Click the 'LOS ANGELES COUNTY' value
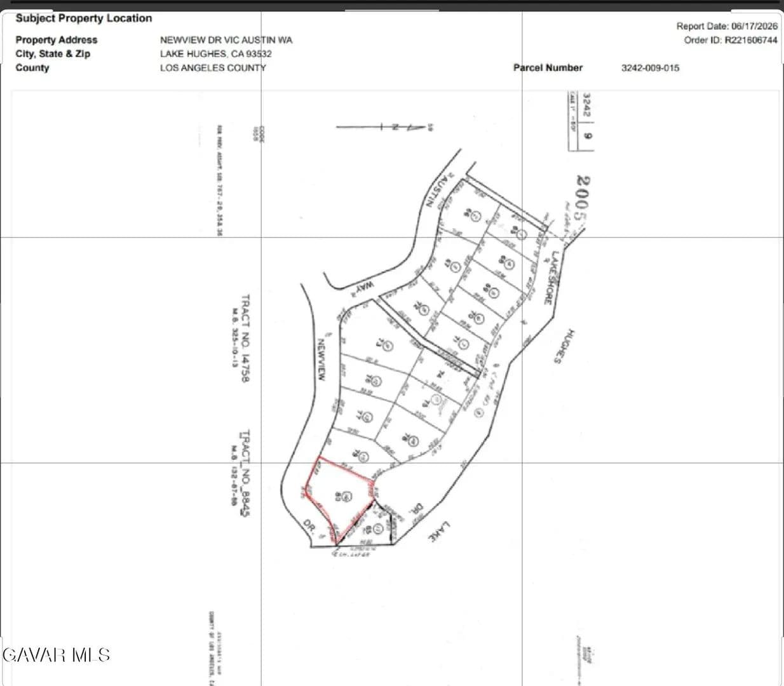784x686 pixels. tap(213, 67)
